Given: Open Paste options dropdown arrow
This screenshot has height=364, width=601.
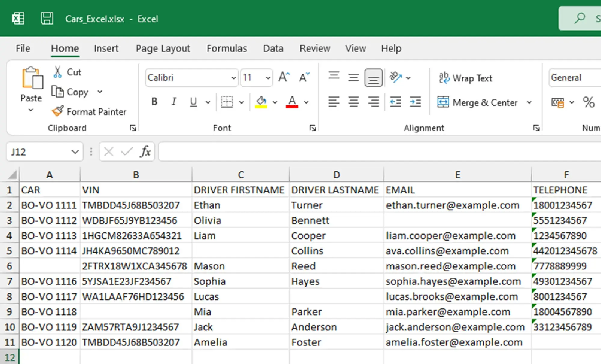Looking at the screenshot, I should 31,110.
